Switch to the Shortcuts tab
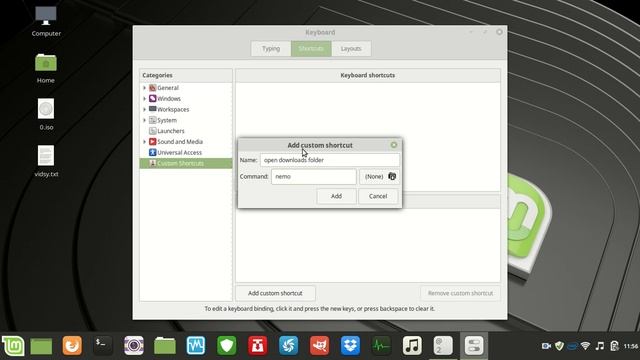640x360 pixels. (311, 49)
